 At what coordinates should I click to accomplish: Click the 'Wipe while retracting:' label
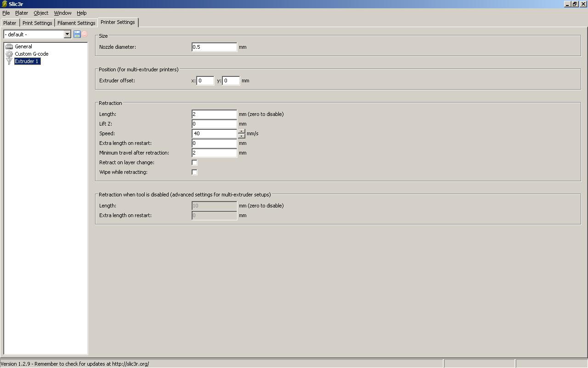point(123,172)
